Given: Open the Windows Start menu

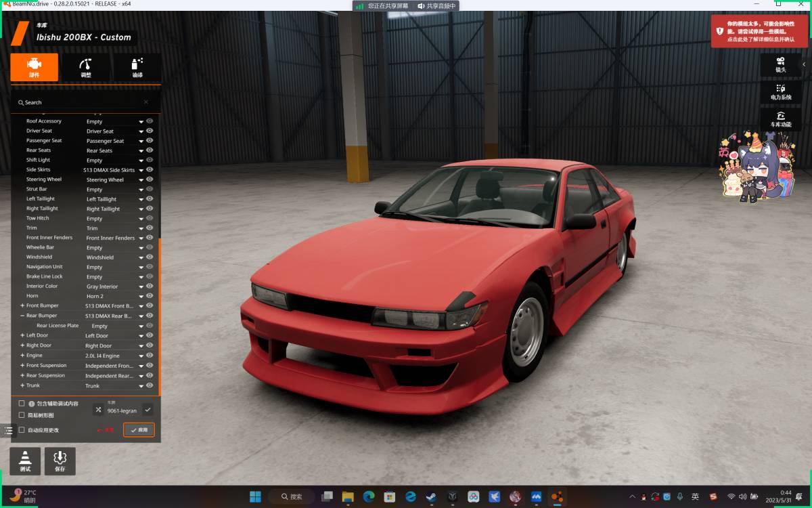Looking at the screenshot, I should tap(255, 496).
